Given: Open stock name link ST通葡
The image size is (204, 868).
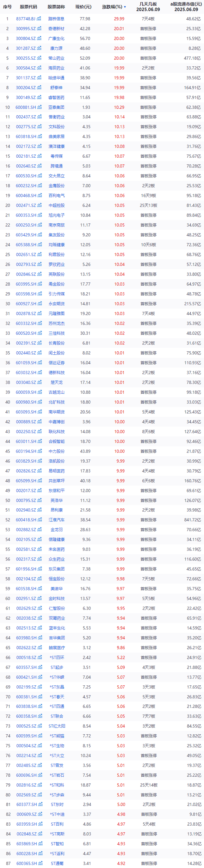Looking at the screenshot, I should coord(57,864).
